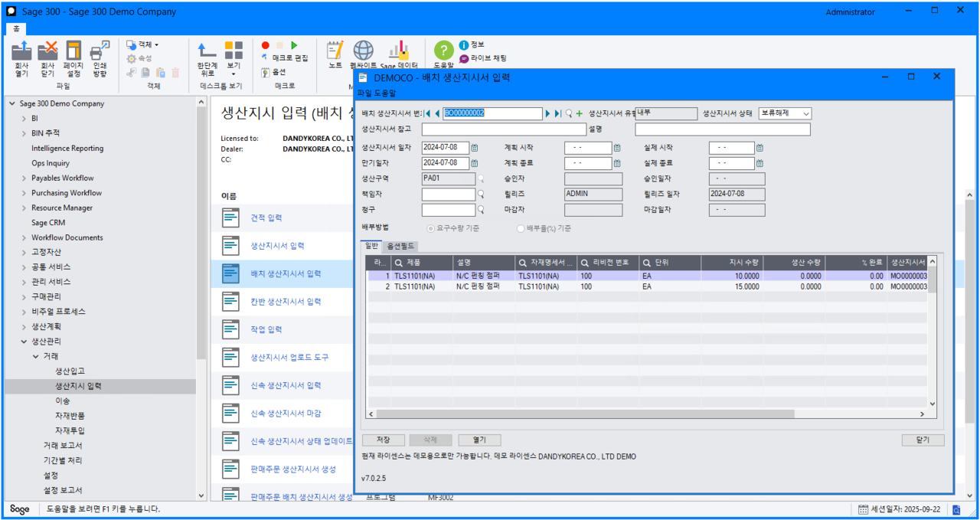This screenshot has width=980, height=520.
Task: Open finder magnifier beside batch order number
Action: (x=569, y=113)
